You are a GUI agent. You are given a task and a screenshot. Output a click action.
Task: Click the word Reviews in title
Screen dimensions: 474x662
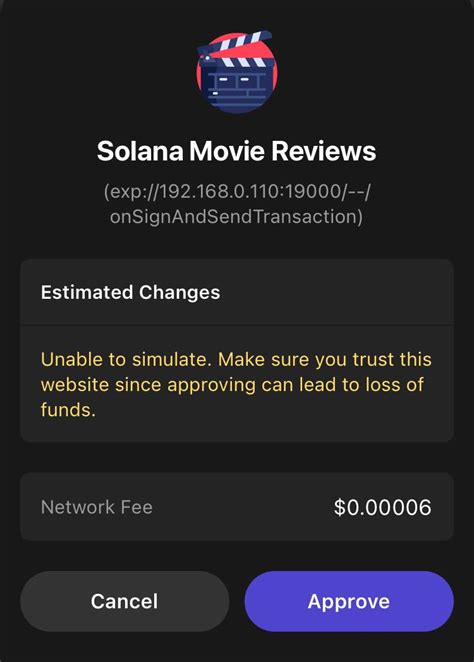[323, 151]
